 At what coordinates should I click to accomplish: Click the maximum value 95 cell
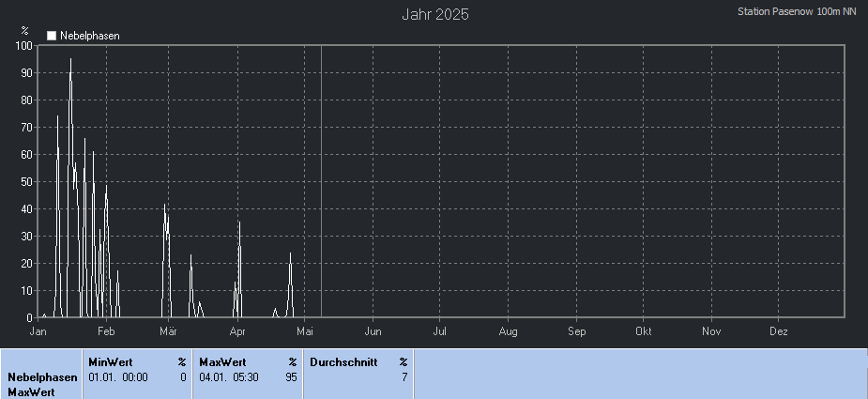click(291, 377)
